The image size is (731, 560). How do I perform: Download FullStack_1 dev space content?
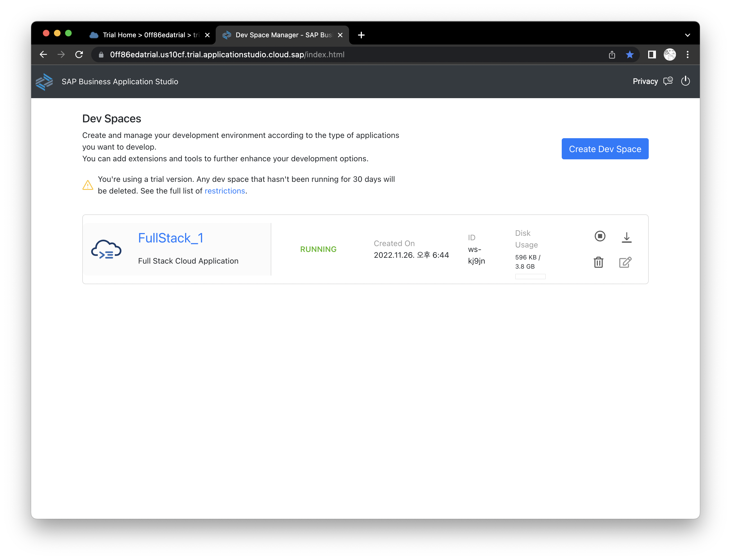coord(626,237)
